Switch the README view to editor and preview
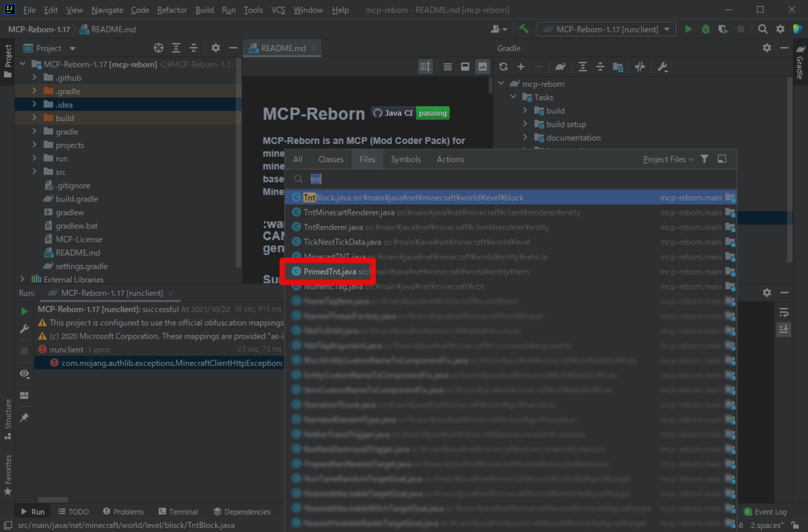The height and width of the screenshot is (532, 808). click(465, 67)
